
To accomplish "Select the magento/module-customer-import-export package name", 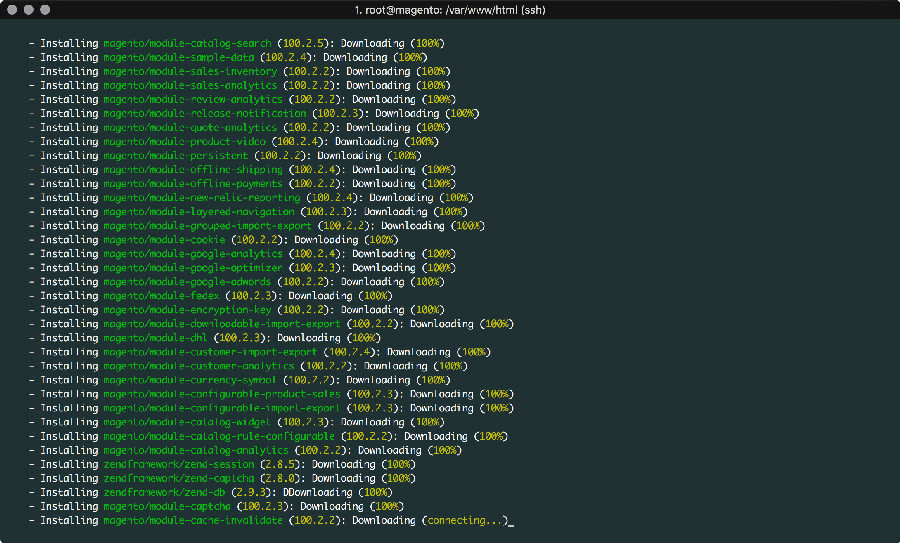I will click(x=211, y=352).
